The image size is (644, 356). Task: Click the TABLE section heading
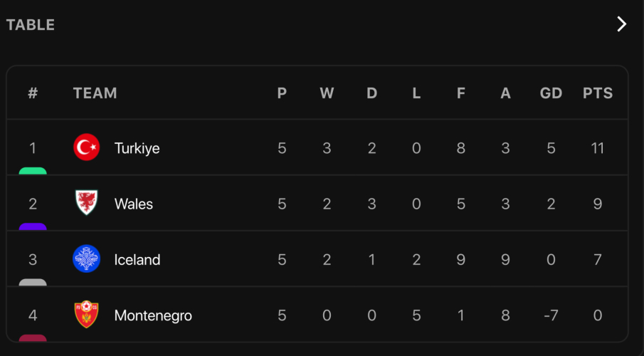coord(31,25)
